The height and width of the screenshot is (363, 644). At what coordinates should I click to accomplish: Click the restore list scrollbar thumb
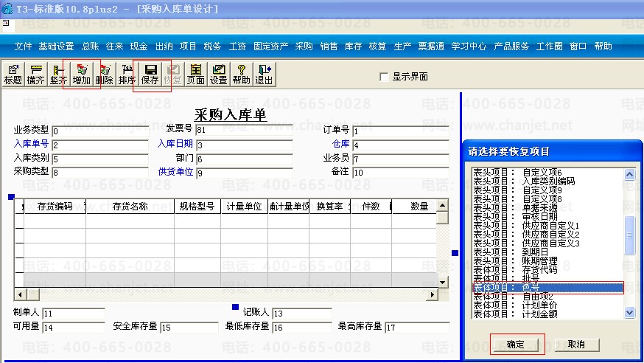click(629, 235)
